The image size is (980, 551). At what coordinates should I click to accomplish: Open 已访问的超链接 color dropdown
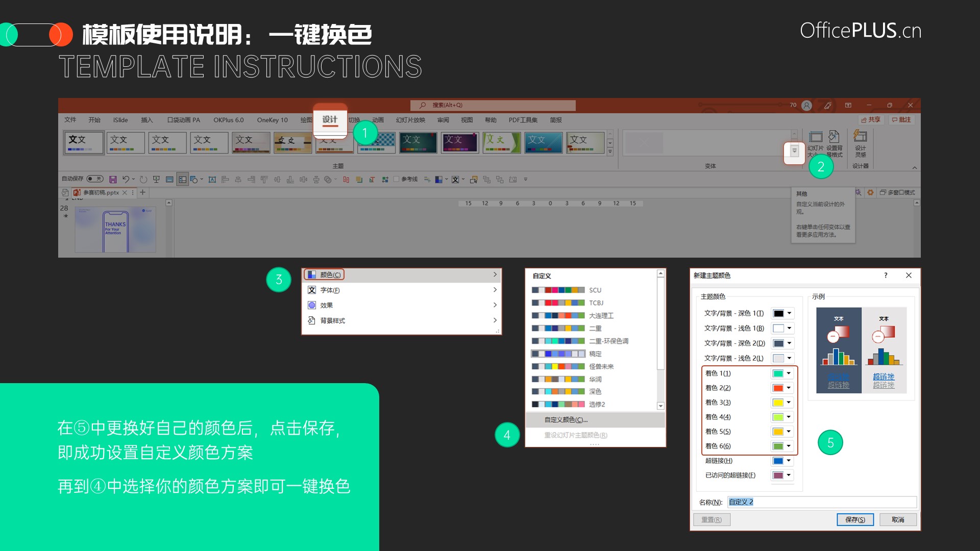pos(782,475)
